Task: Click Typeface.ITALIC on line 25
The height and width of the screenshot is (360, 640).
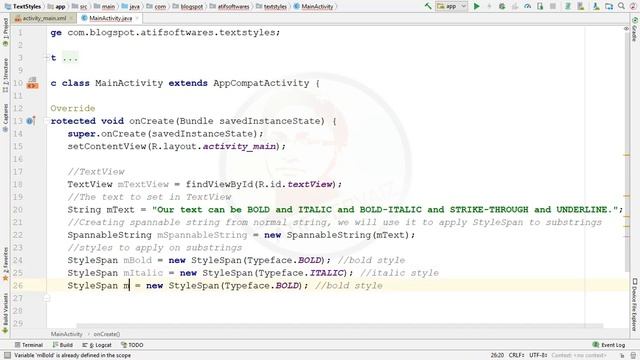Action: (302, 273)
